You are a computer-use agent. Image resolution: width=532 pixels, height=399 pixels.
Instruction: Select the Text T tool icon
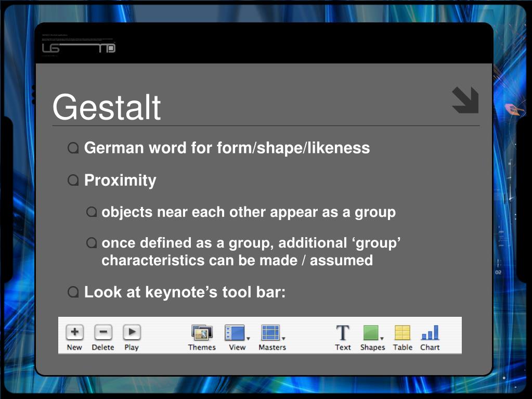click(343, 332)
